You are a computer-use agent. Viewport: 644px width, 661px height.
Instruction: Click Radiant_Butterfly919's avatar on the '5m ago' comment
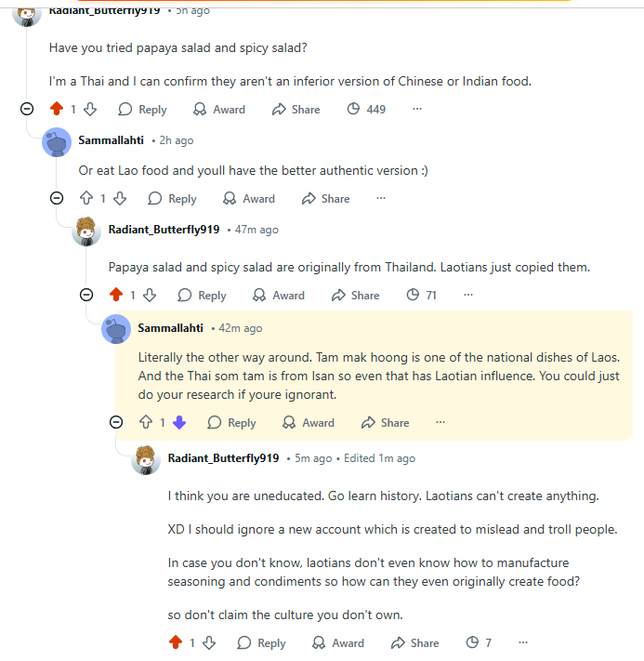(x=146, y=459)
